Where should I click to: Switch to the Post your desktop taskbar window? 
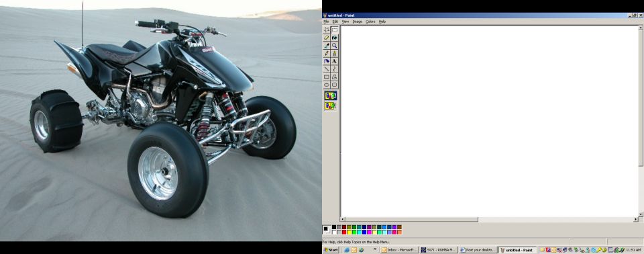478,250
